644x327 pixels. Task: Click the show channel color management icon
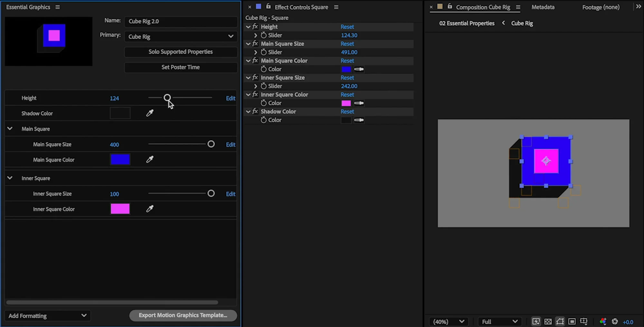[x=603, y=322]
